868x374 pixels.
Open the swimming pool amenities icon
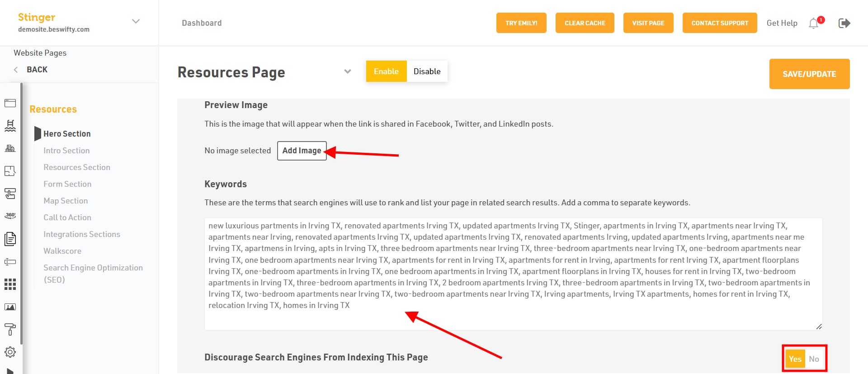point(10,126)
